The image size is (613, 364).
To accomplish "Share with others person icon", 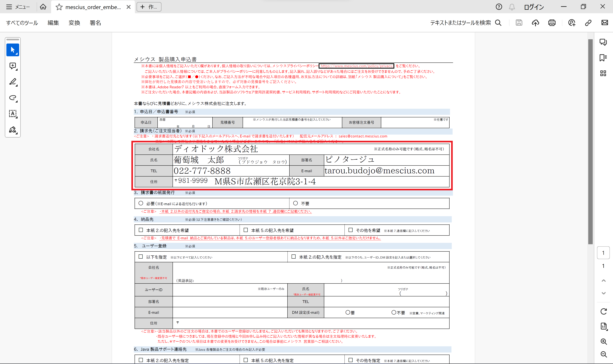I will pyautogui.click(x=572, y=23).
